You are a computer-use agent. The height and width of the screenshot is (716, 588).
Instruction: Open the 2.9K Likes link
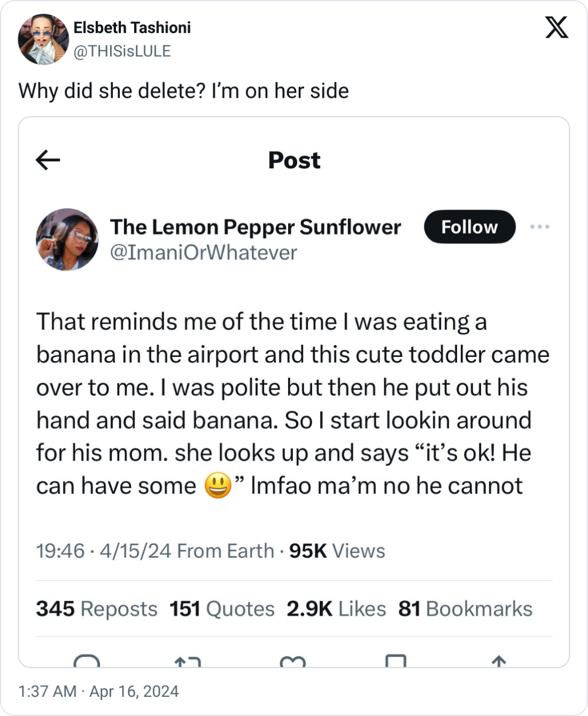point(336,608)
